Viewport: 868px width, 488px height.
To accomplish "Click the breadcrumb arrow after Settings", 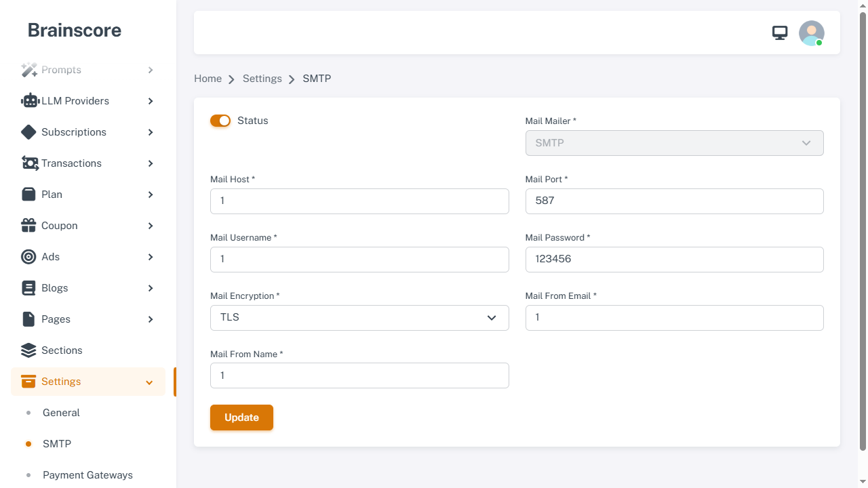I will tap(292, 79).
